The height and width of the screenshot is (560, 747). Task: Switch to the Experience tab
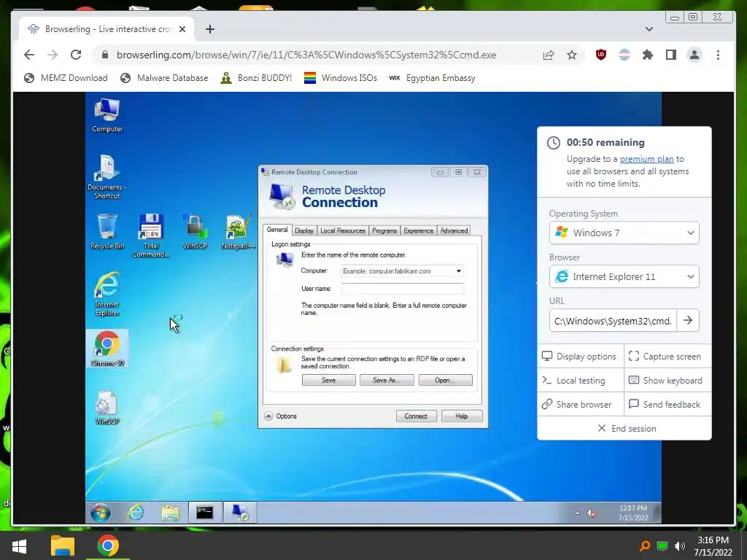418,230
